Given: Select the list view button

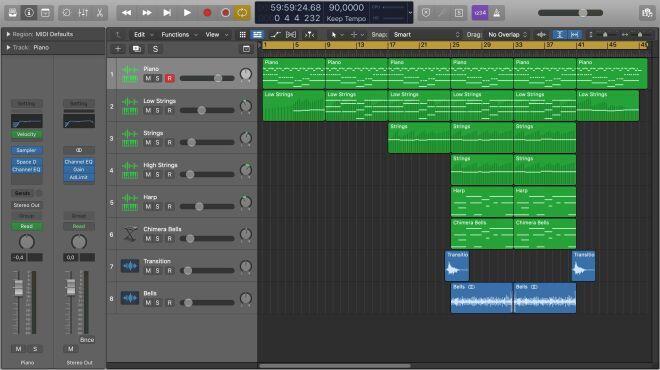Looking at the screenshot, I should click(x=257, y=35).
